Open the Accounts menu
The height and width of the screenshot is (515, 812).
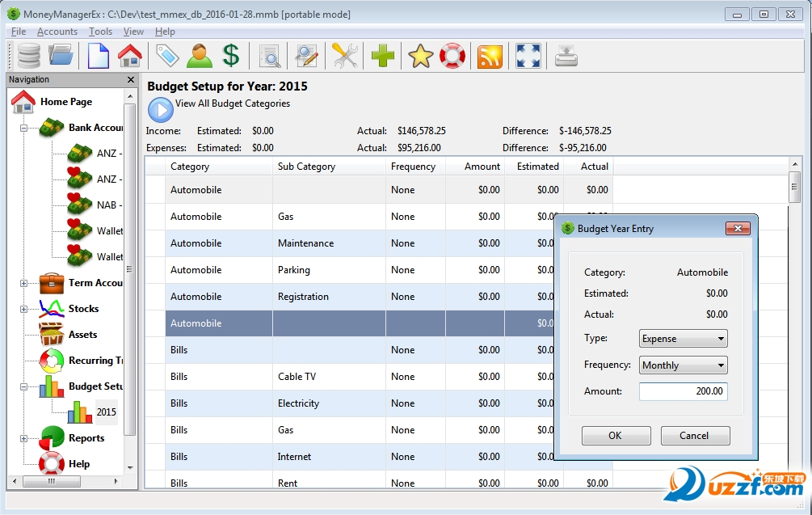57,32
